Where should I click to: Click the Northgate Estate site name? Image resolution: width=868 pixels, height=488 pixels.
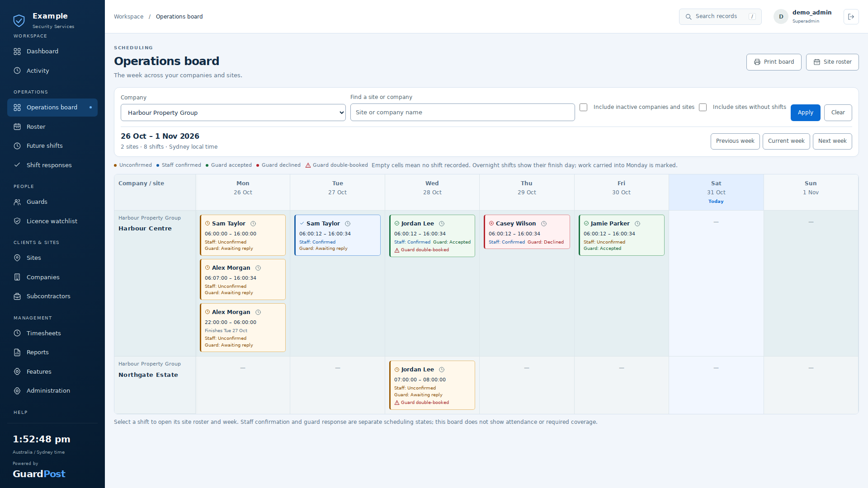pos(148,375)
